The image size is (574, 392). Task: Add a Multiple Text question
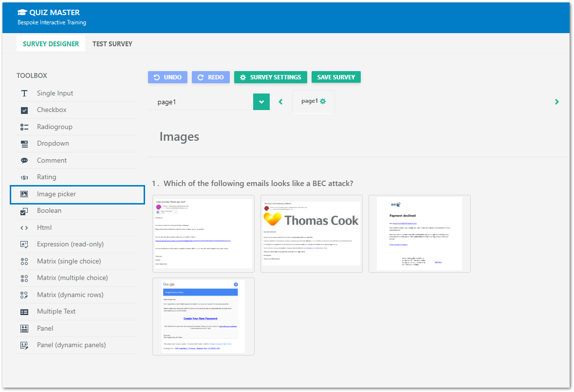point(76,312)
